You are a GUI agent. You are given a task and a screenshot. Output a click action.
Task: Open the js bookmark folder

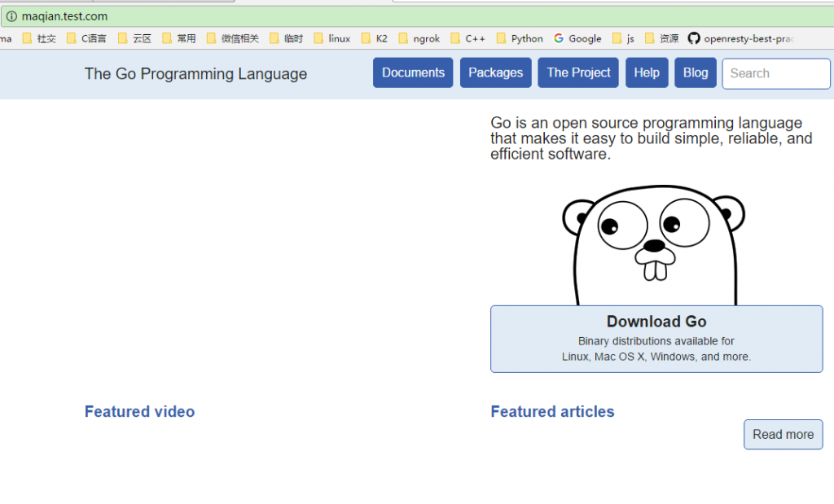(623, 38)
